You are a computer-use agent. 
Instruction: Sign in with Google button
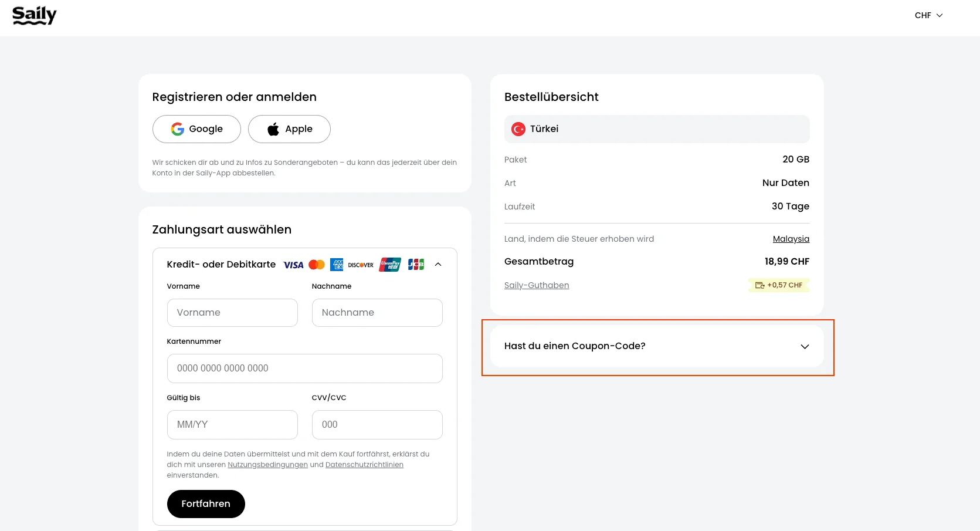[196, 129]
